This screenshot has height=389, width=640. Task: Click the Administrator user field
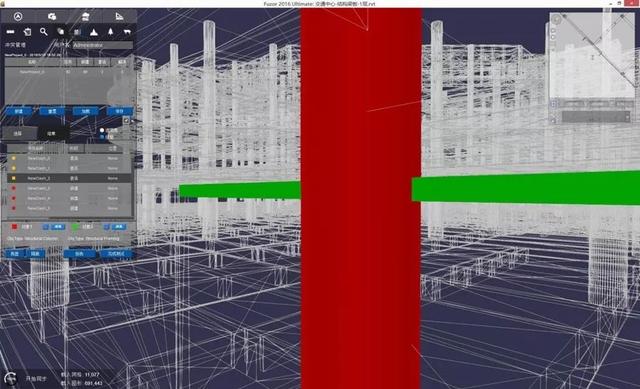(102, 45)
